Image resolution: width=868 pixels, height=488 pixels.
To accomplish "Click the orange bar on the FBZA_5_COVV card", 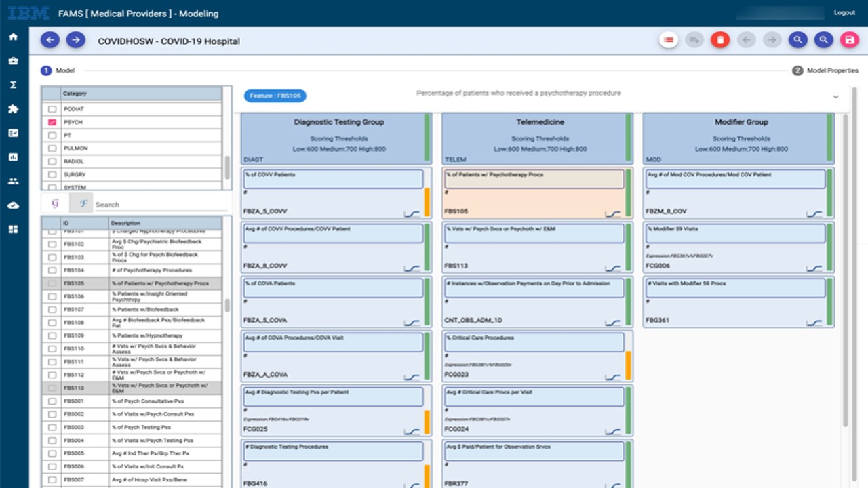I will (x=427, y=202).
